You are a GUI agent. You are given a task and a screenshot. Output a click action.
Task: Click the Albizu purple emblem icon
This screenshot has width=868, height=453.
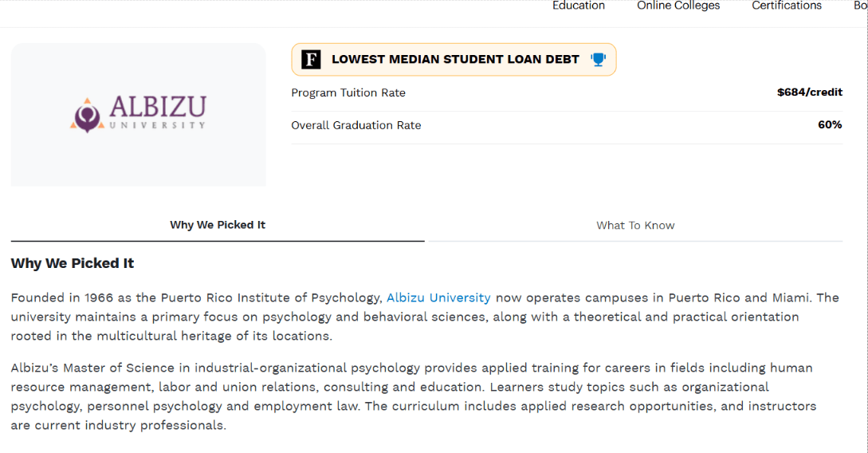click(x=86, y=114)
